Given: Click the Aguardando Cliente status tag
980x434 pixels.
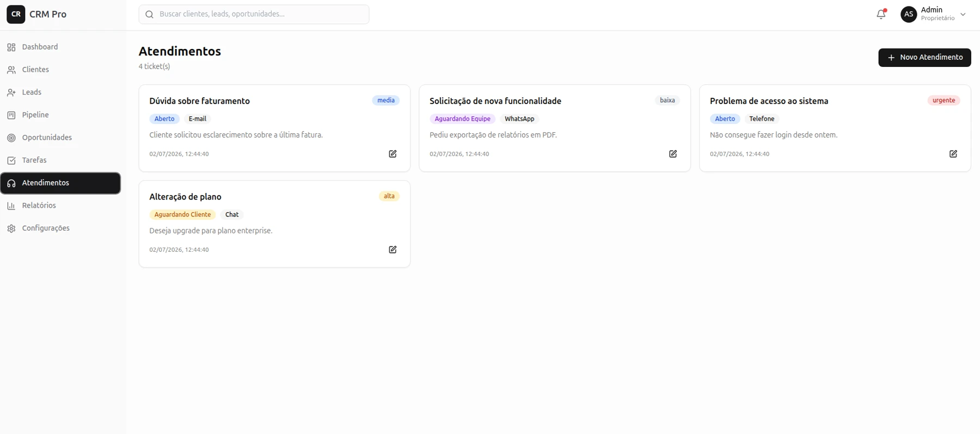Looking at the screenshot, I should (x=182, y=215).
